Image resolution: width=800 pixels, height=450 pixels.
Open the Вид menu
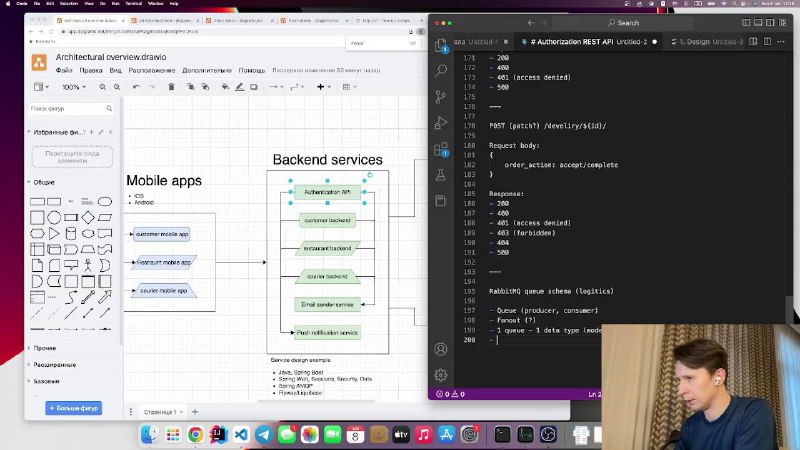(x=115, y=70)
